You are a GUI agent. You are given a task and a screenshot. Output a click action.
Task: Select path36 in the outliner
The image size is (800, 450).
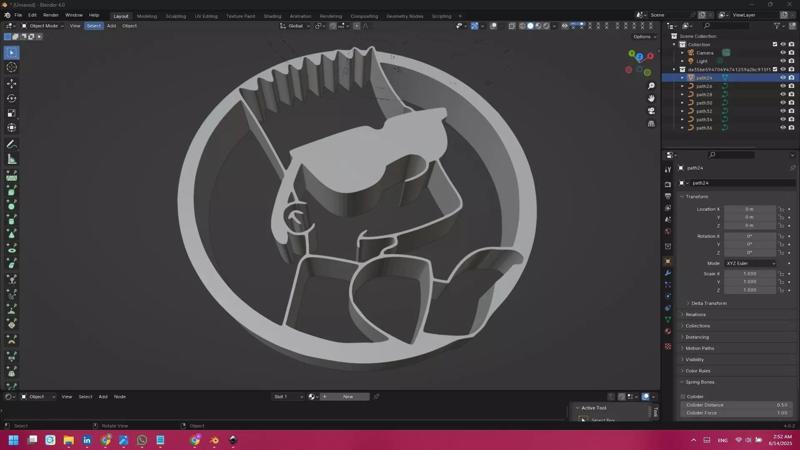pos(704,128)
